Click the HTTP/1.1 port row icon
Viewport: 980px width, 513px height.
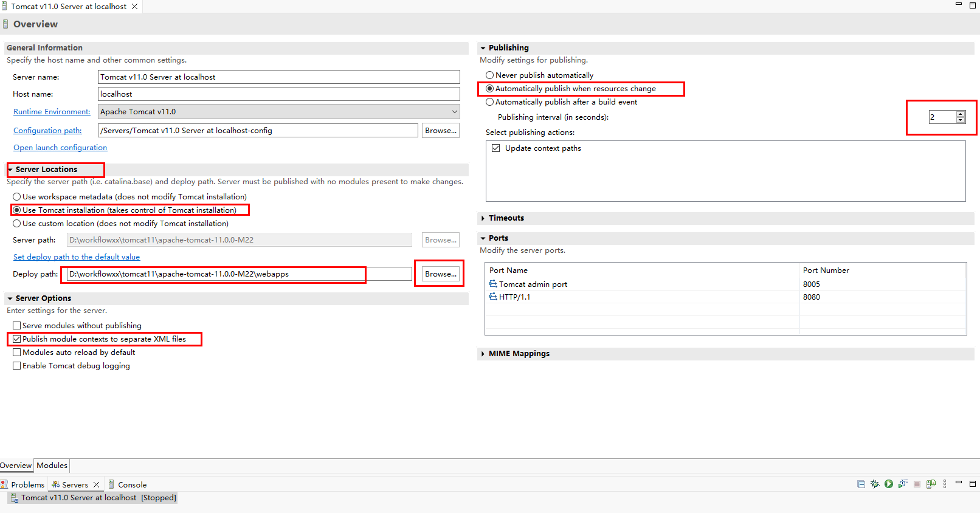click(493, 297)
